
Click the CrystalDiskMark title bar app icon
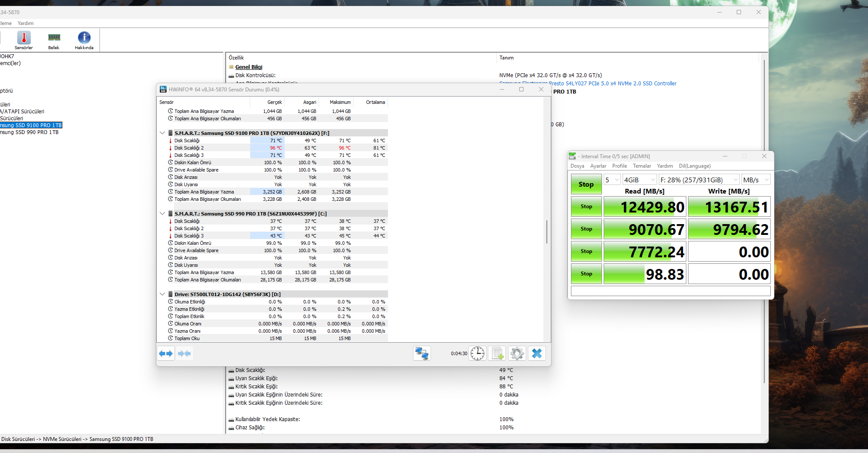tap(572, 156)
